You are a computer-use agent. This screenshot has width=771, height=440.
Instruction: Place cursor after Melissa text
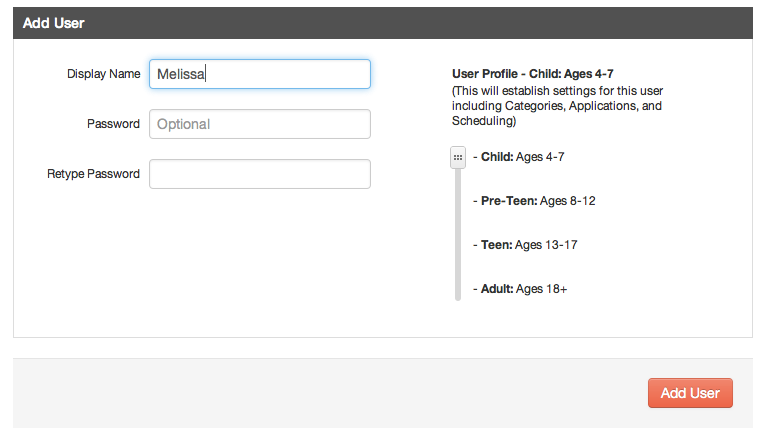206,74
